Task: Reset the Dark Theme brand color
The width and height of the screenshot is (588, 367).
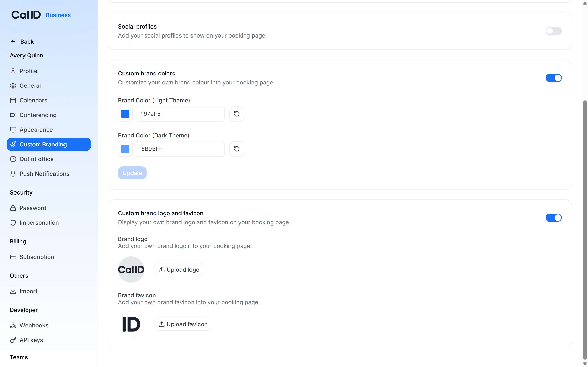Action: pos(237,149)
